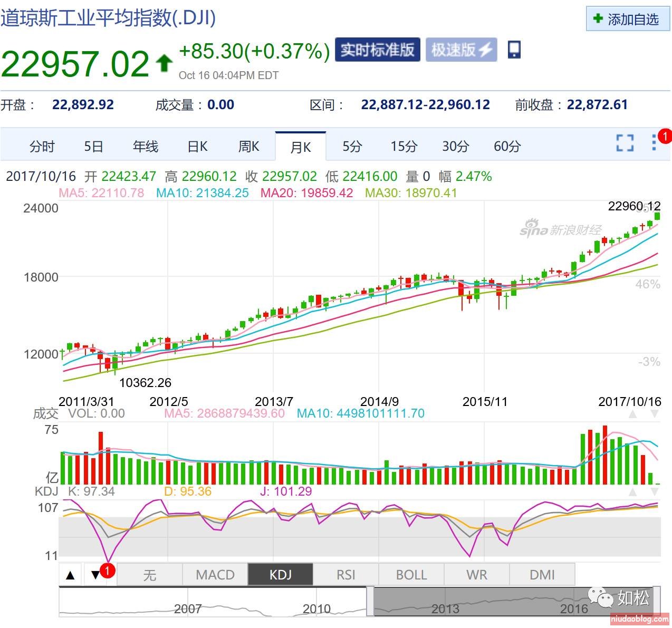672x628 pixels.
Task: Select the 无 indicator option
Action: pos(149,575)
